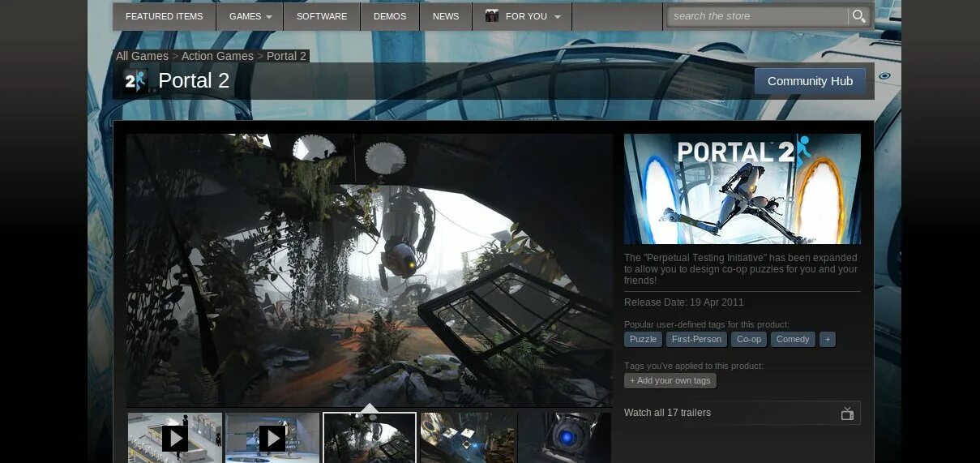Click the Portal 2 page title

194,80
